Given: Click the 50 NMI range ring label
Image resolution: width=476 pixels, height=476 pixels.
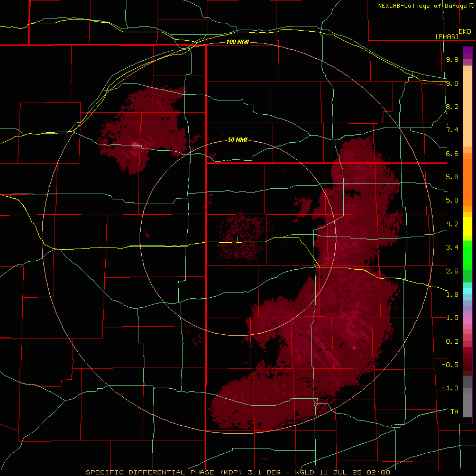Looking at the screenshot, I should pos(237,140).
